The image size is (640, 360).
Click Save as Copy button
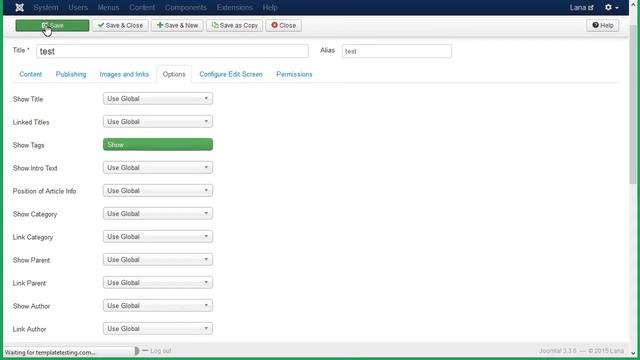click(x=234, y=25)
